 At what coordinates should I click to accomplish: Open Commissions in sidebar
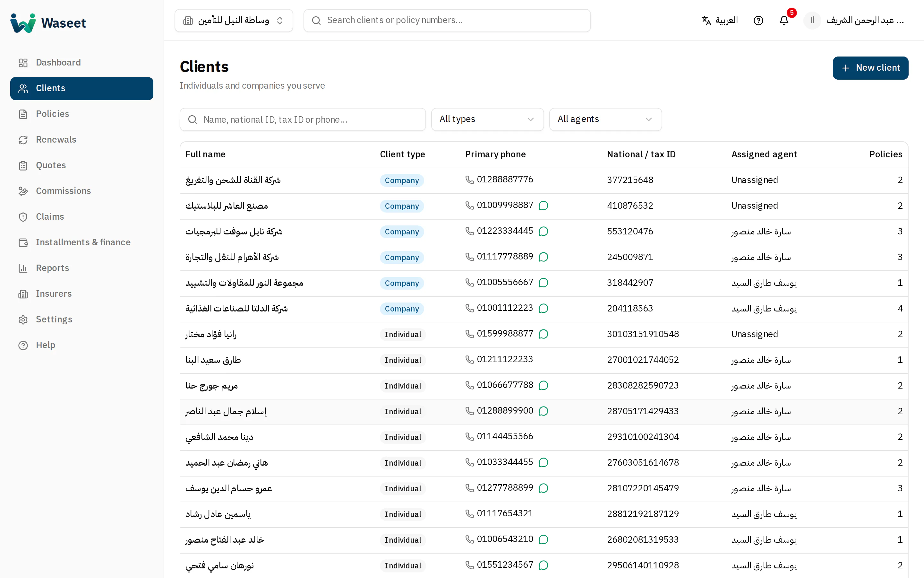[x=82, y=191]
